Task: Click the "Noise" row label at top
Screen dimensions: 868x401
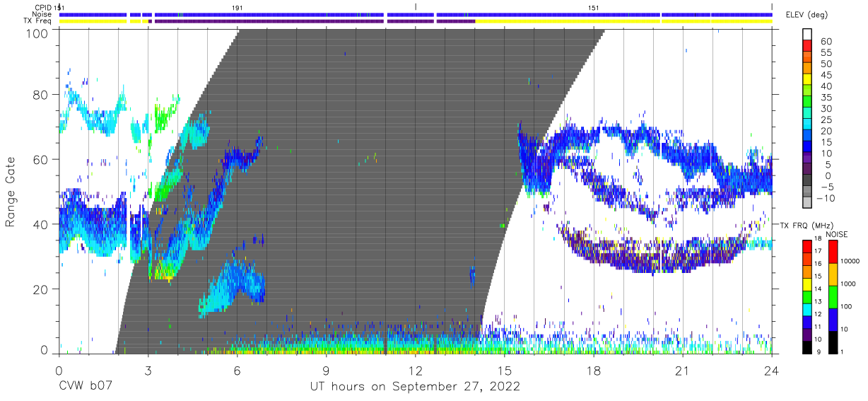Action: pyautogui.click(x=42, y=14)
